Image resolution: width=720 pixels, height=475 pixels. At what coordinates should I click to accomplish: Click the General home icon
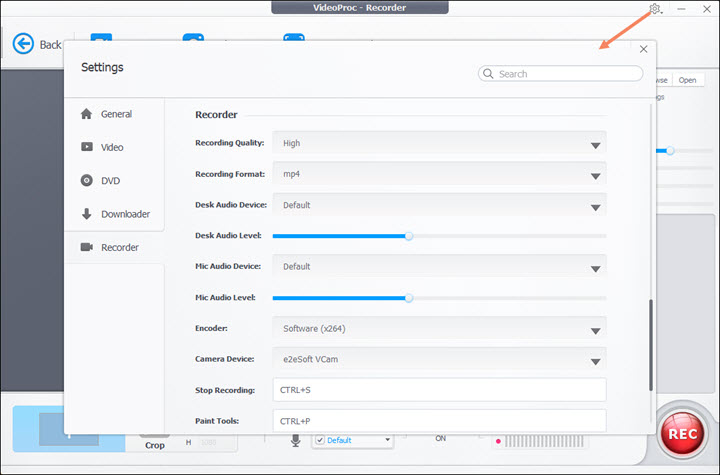tap(86, 113)
